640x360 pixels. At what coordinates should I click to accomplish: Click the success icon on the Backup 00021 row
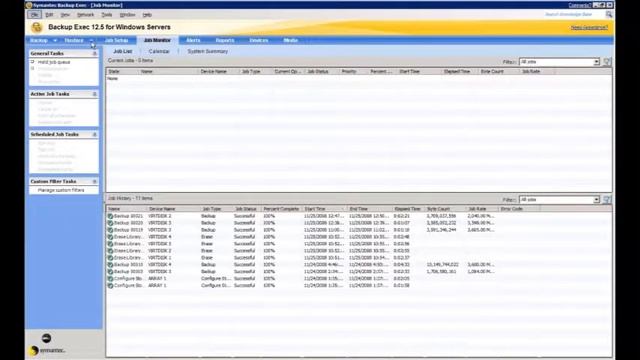coord(110,216)
